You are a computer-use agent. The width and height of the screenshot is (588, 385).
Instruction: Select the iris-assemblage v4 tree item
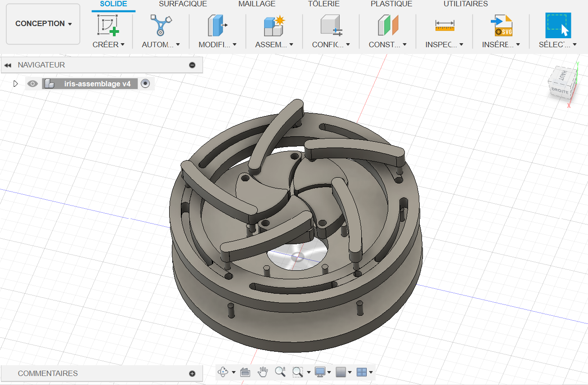(x=98, y=84)
